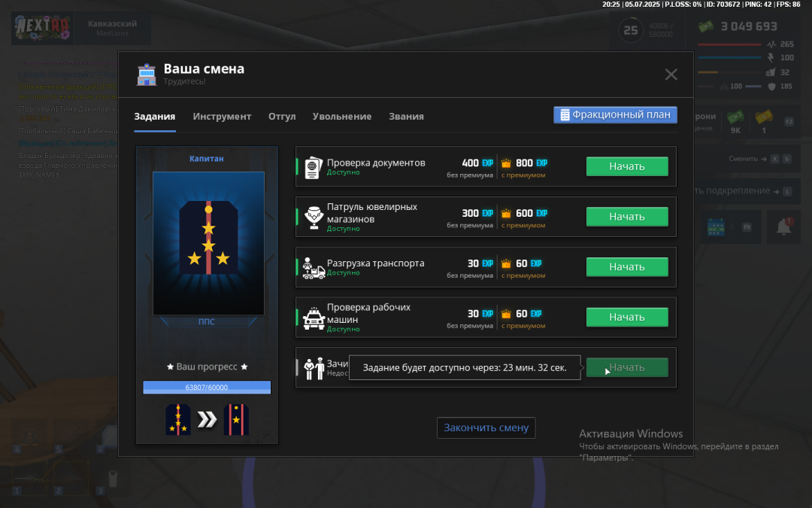Click the passport document check icon
Screen dimensions: 812x508
point(314,167)
